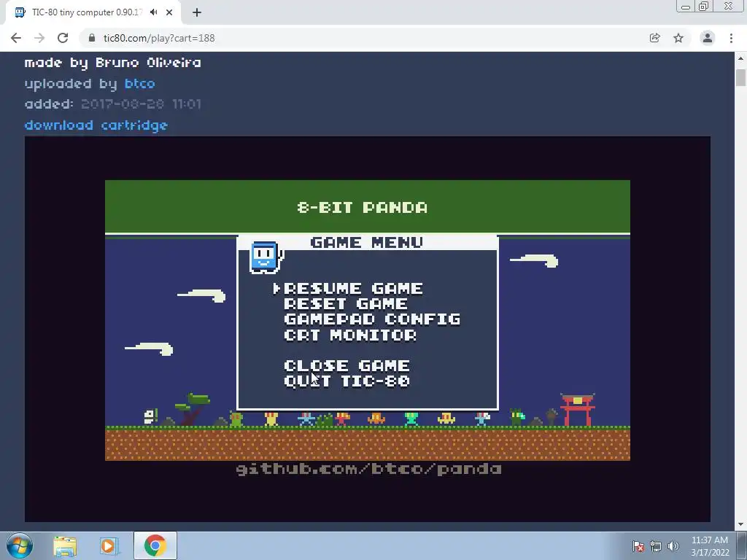Select CLOSE GAME in the game menu
Viewport: 747px width, 560px height.
[347, 366]
